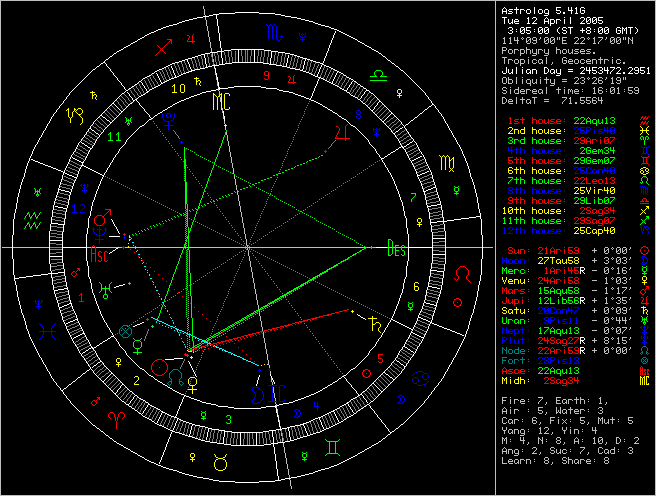Select the Libra sign glyph on the outer ring
This screenshot has height=496, width=656.
(x=379, y=75)
